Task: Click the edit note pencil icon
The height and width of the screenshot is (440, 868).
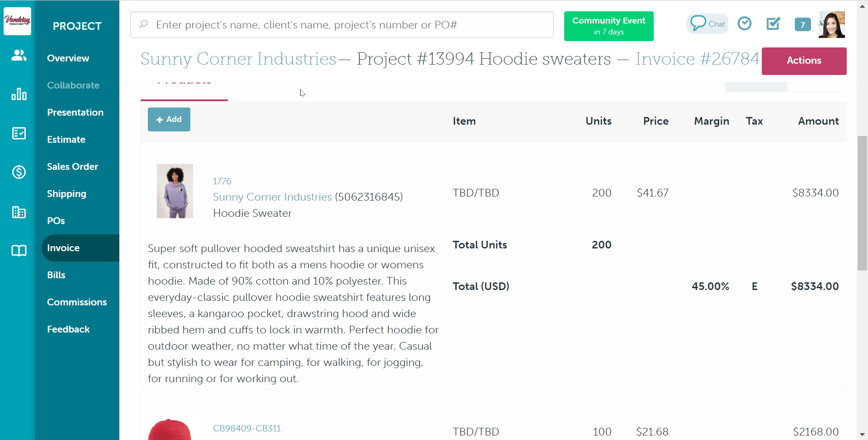Action: point(773,23)
